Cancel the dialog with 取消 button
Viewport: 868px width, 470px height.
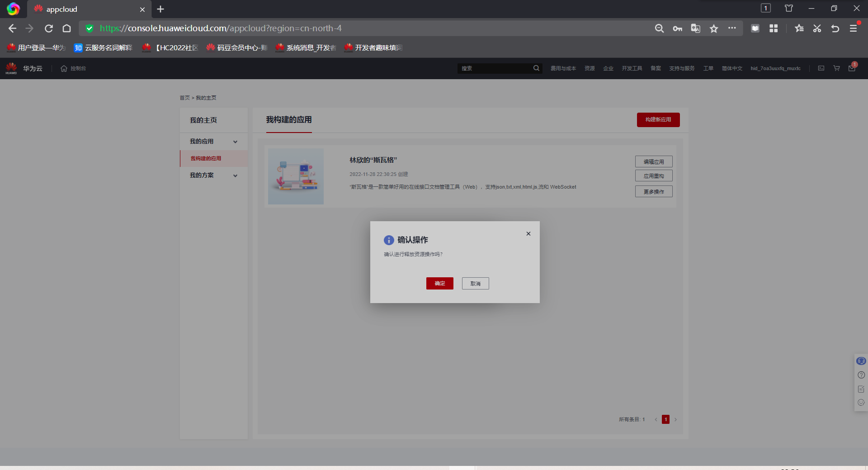point(475,283)
